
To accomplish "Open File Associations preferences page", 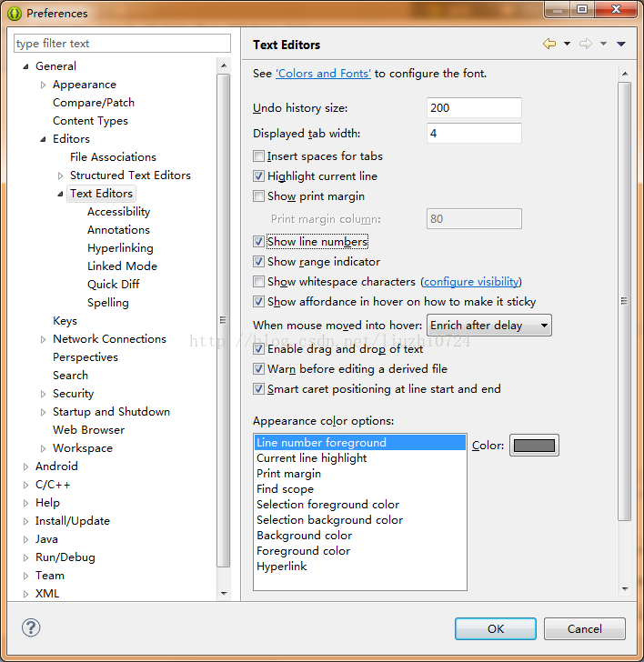I will (x=113, y=157).
